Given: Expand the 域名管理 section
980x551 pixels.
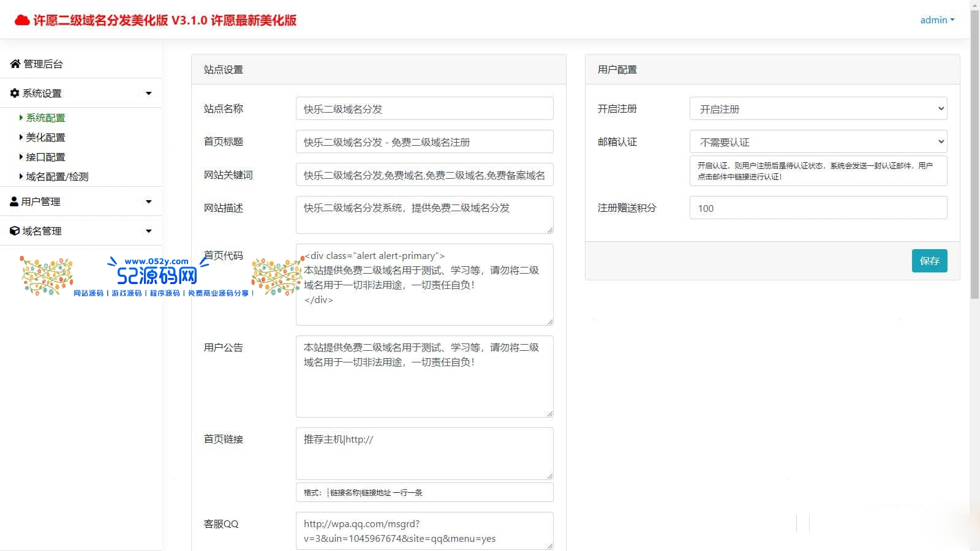Looking at the screenshot, I should click(x=148, y=231).
